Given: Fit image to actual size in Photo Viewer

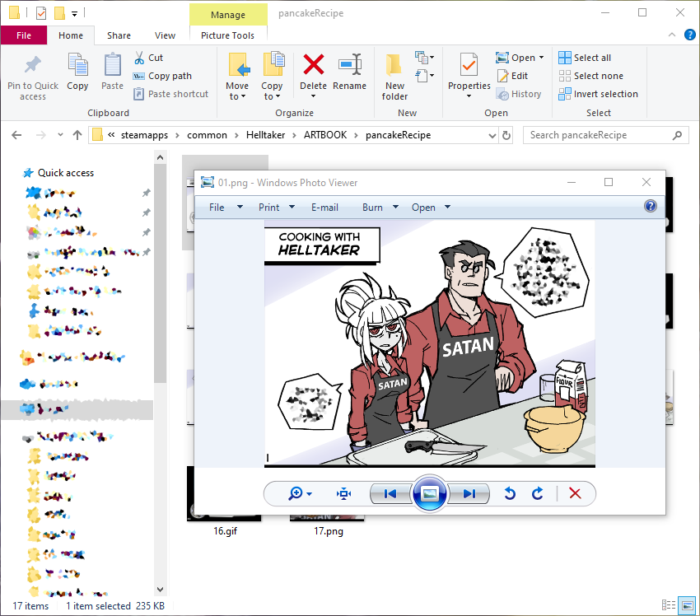Looking at the screenshot, I should pos(343,493).
